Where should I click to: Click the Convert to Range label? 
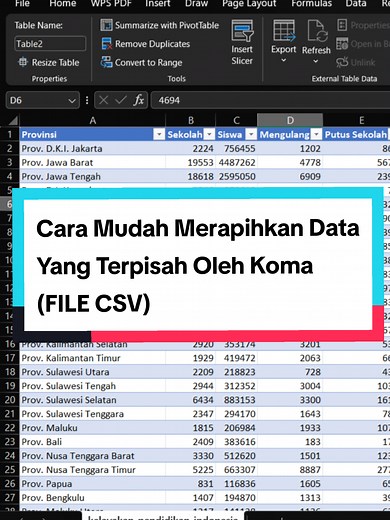tap(148, 62)
